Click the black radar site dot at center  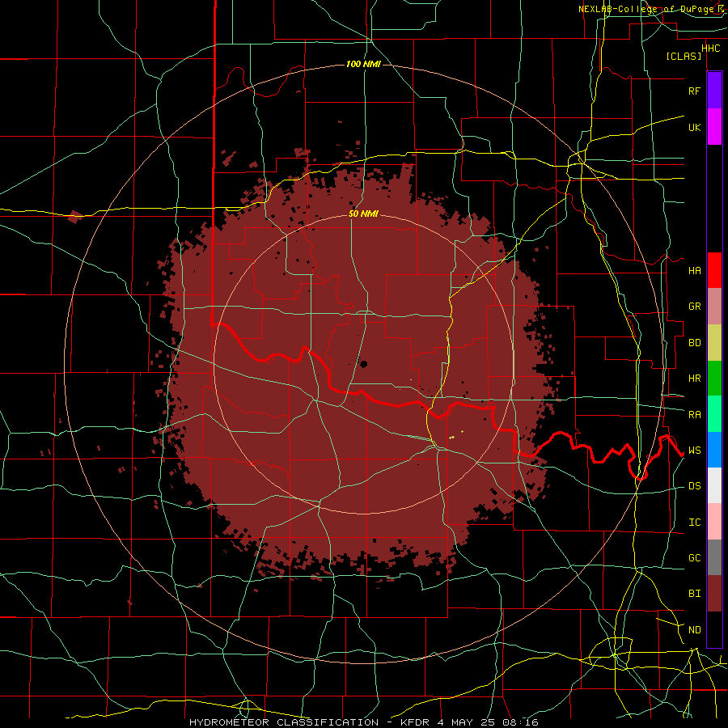pyautogui.click(x=363, y=364)
